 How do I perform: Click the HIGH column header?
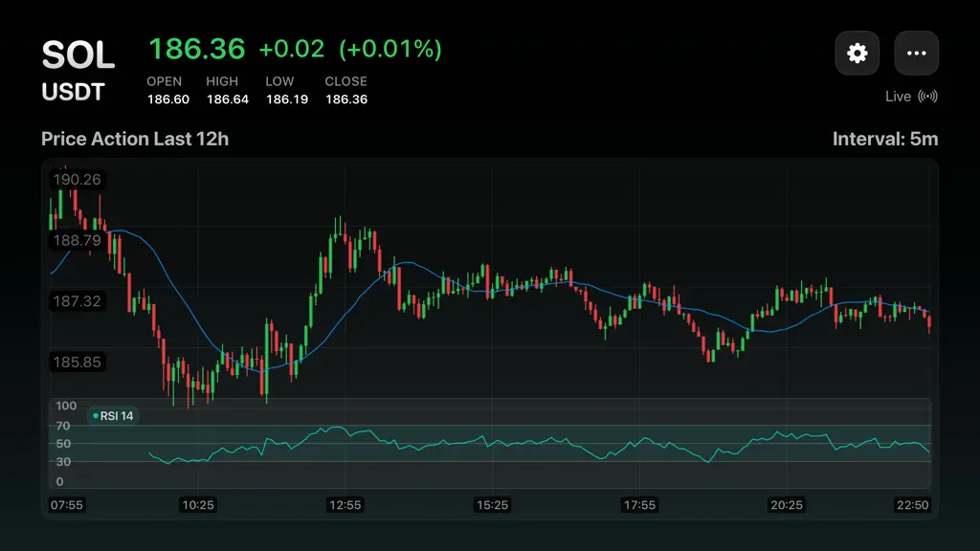click(x=222, y=81)
